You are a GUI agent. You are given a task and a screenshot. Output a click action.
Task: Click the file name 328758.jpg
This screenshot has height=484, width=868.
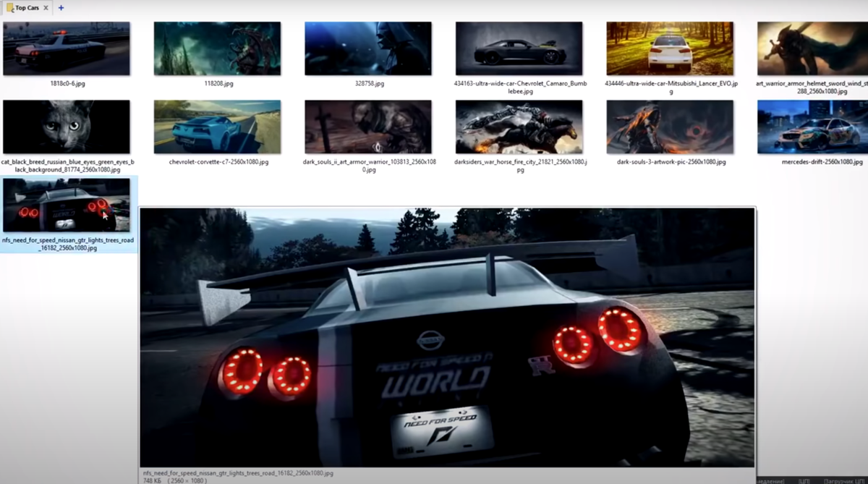(369, 84)
